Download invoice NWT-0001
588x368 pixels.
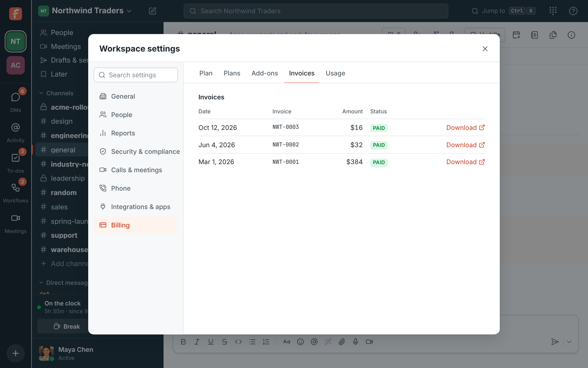point(465,162)
